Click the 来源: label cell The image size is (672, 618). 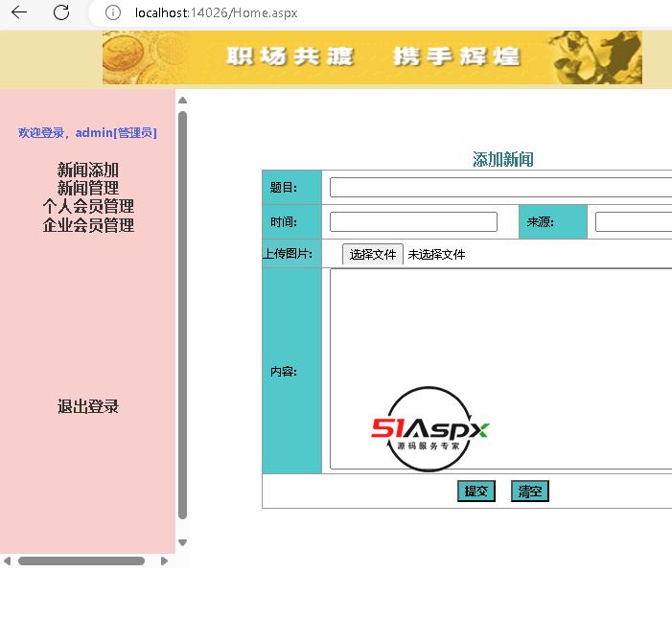point(553,222)
